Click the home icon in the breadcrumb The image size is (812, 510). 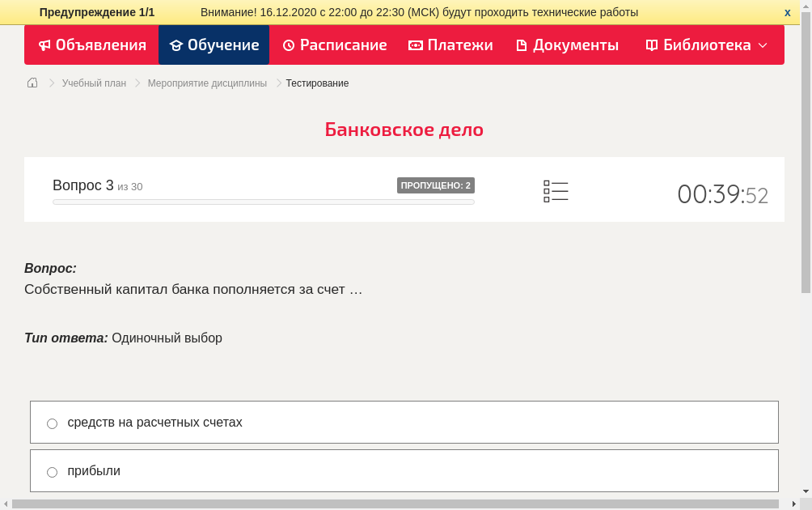pos(32,83)
